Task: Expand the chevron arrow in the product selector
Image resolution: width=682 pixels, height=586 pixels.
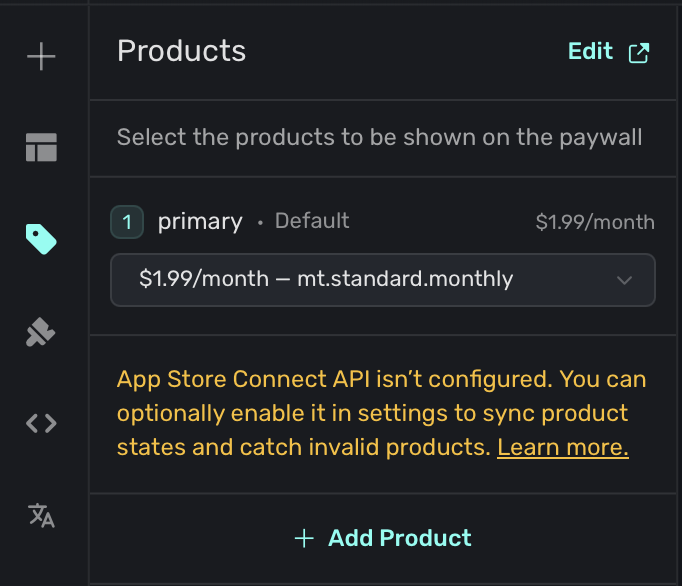Action: (x=625, y=280)
